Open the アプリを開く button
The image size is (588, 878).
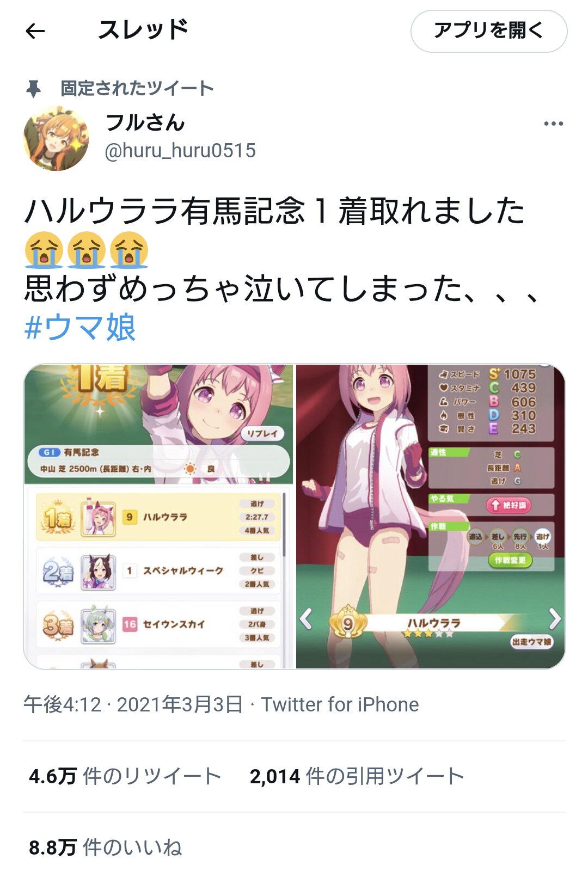[x=489, y=31]
